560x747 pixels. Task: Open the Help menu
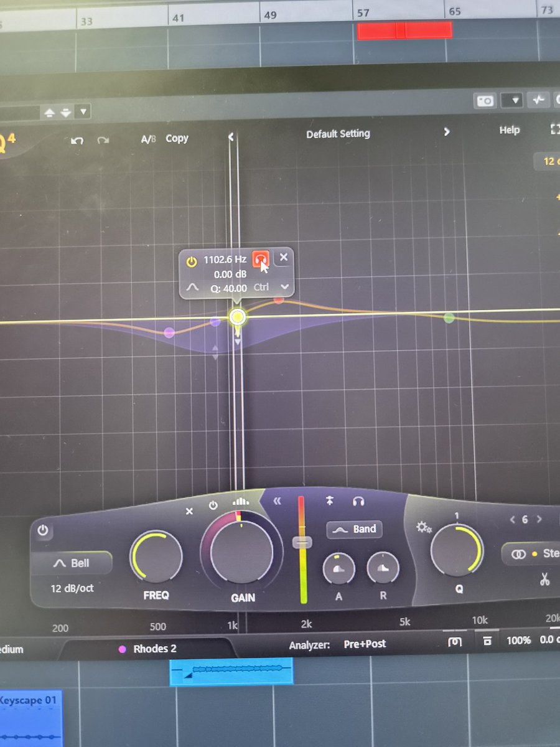509,130
